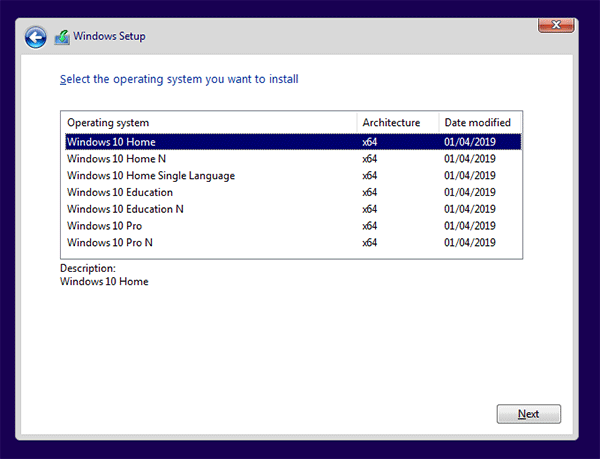600x459 pixels.
Task: Select Windows 10 Pro edition
Action: coord(293,226)
